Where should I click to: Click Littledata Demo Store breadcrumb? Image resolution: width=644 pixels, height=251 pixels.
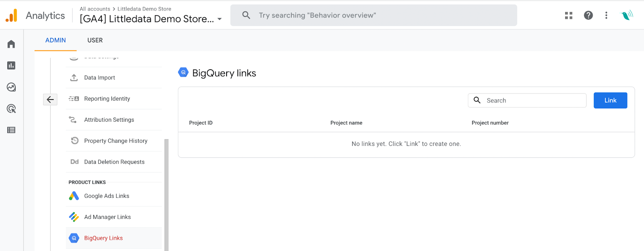point(144,9)
